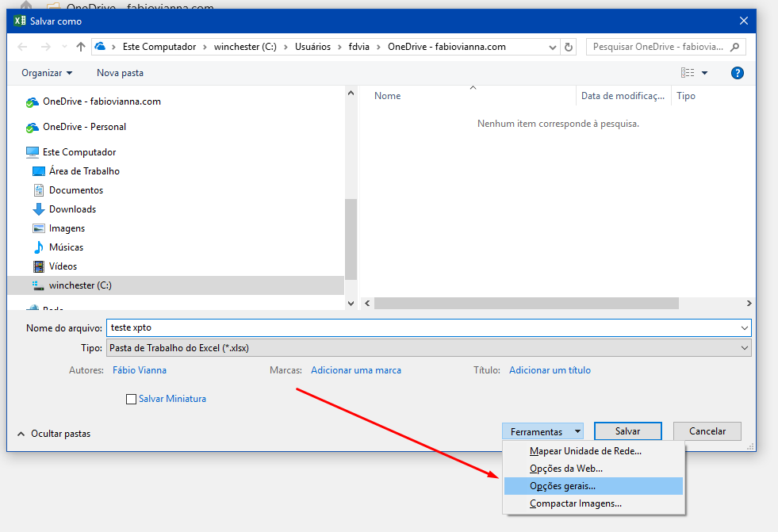
Task: Expand chevron after Este Computador breadcrumb
Action: 205,47
